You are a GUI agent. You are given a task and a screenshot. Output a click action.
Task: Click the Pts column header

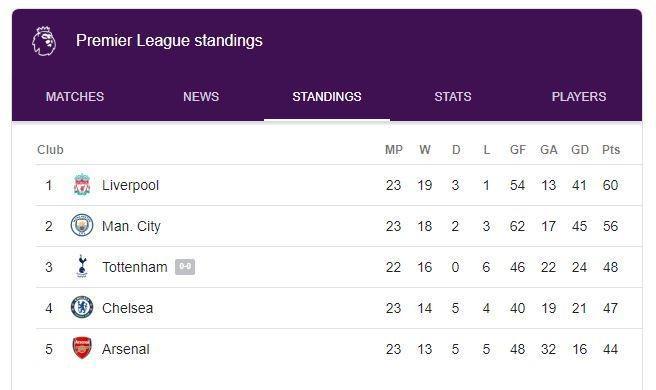pyautogui.click(x=611, y=150)
